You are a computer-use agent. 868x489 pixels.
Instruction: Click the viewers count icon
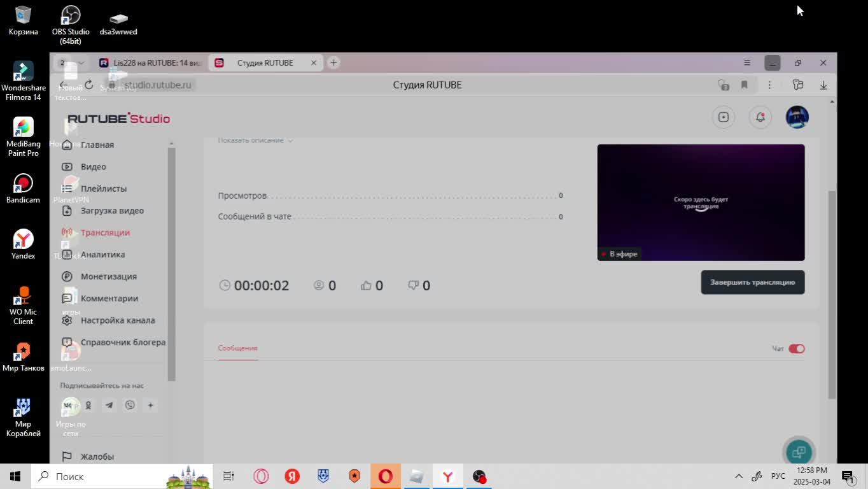pyautogui.click(x=319, y=285)
